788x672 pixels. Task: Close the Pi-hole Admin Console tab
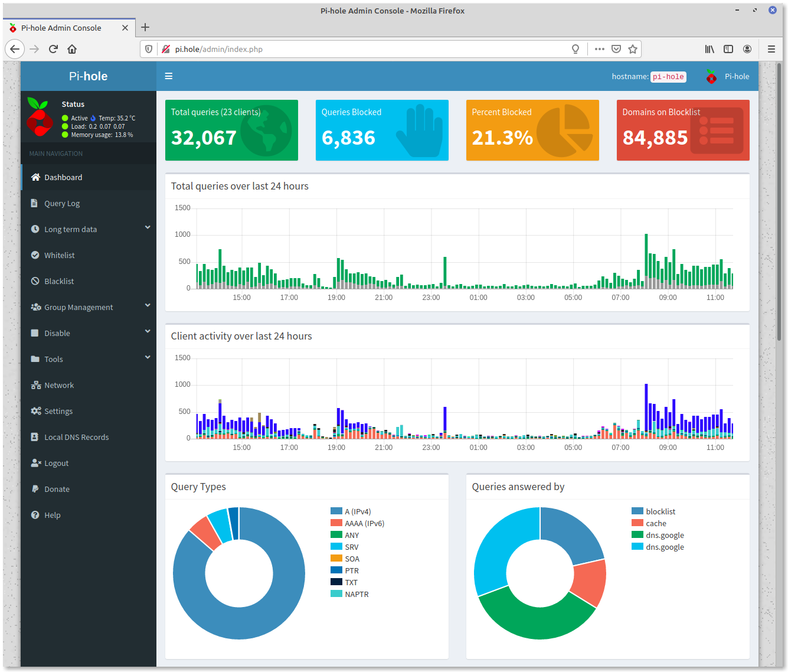coord(125,28)
